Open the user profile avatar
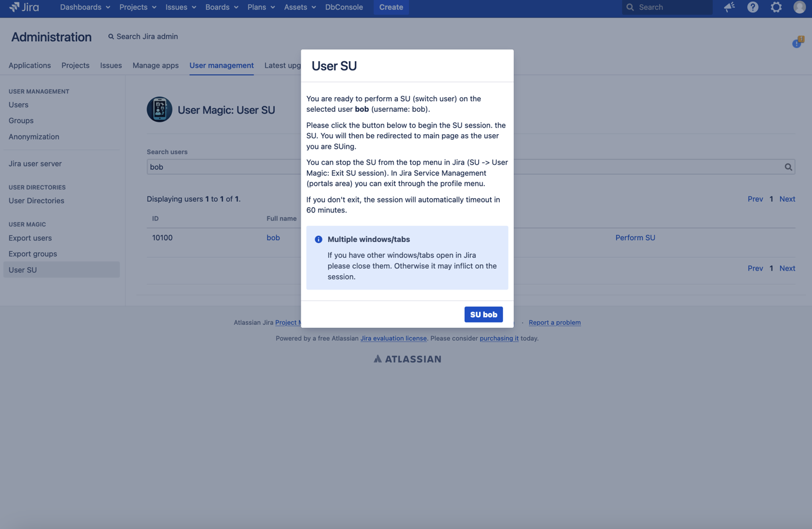This screenshot has width=812, height=529. coord(799,7)
